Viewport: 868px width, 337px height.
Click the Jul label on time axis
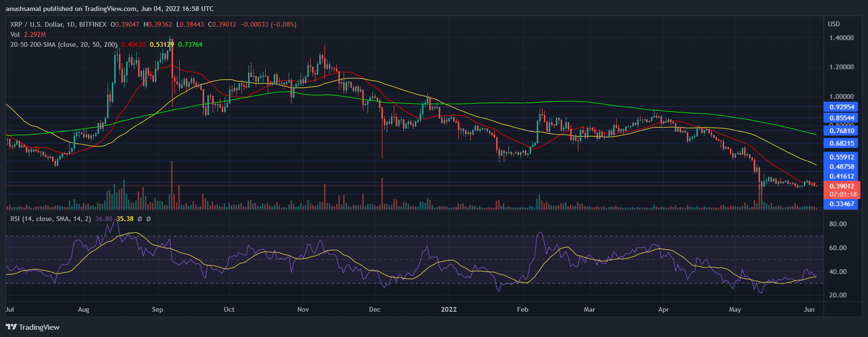point(10,309)
